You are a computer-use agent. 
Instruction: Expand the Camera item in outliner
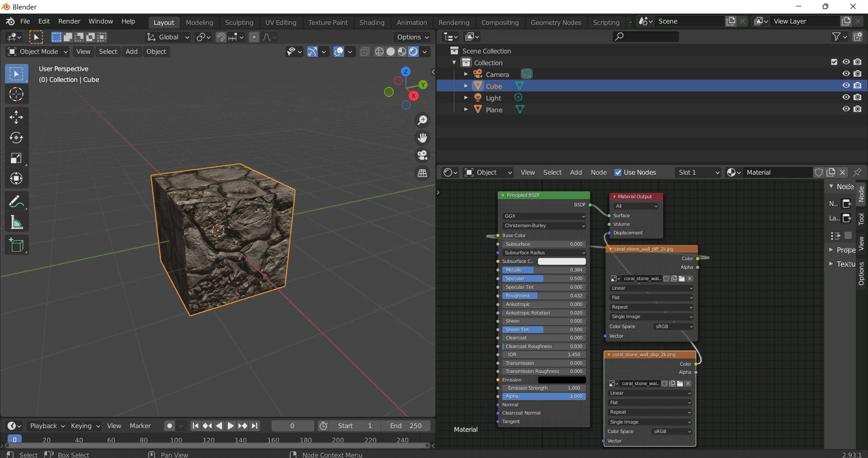point(466,74)
